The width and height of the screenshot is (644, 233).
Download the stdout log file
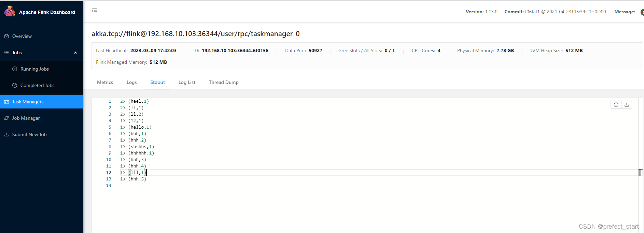tap(627, 105)
